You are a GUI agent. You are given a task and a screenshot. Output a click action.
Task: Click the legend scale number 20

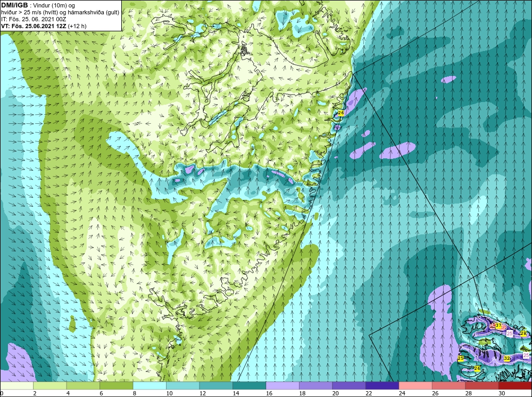336,393
